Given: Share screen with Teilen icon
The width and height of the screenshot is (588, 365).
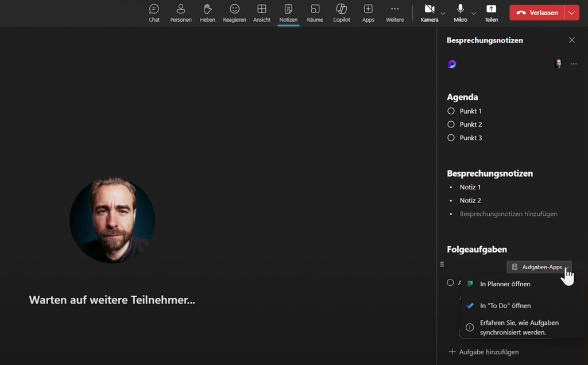Looking at the screenshot, I should 491,13.
